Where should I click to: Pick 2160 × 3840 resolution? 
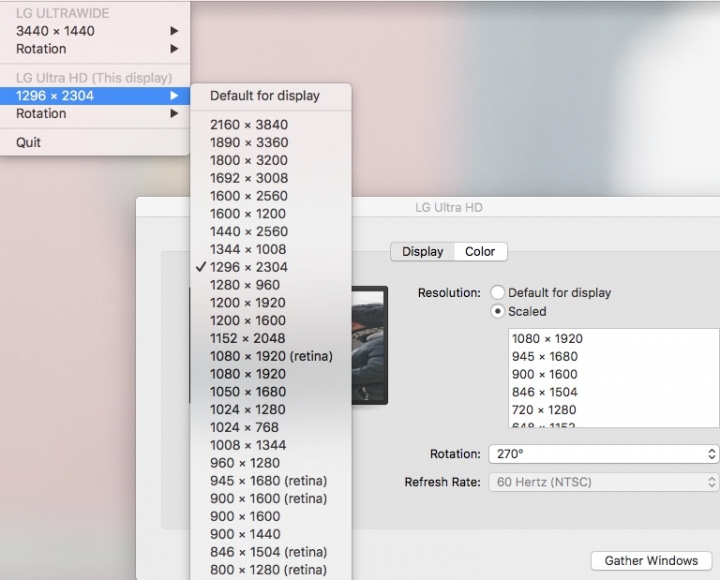[x=271, y=124]
